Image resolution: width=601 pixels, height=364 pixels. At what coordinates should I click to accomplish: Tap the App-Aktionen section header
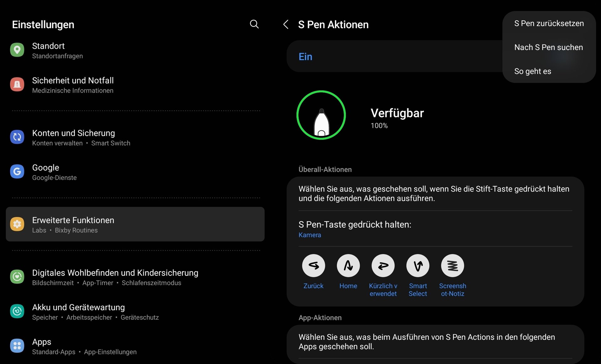[320, 318]
